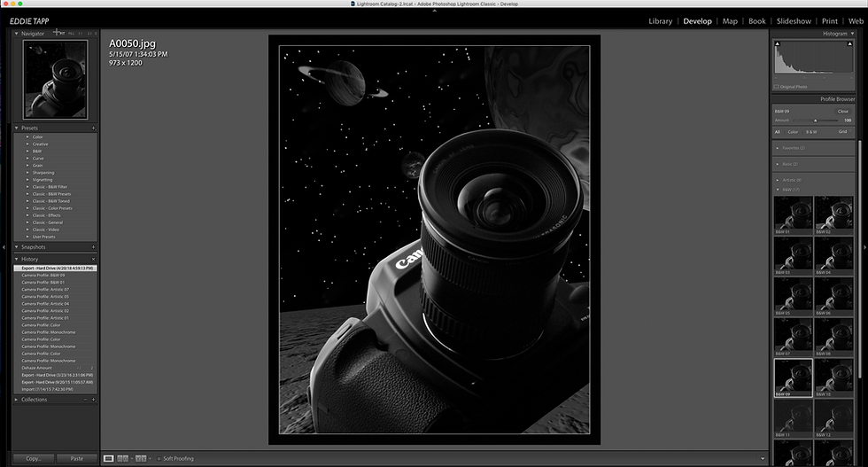Switch to the Slideshow module

(x=794, y=21)
